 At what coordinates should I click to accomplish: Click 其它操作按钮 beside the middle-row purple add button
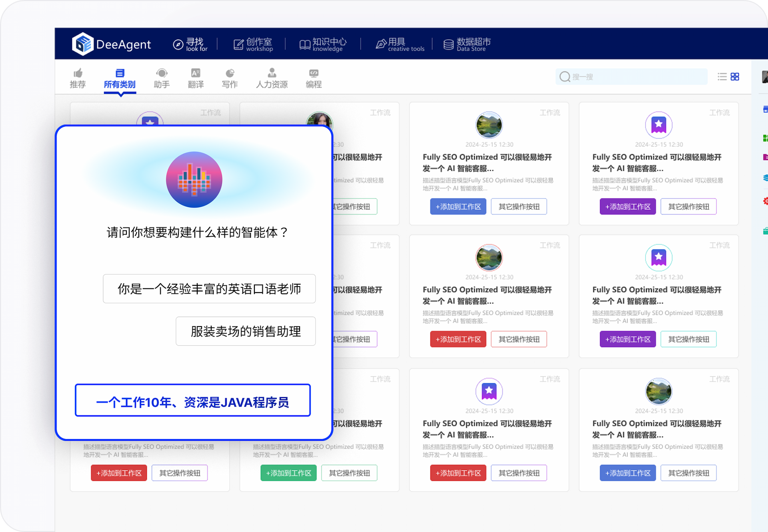point(688,339)
